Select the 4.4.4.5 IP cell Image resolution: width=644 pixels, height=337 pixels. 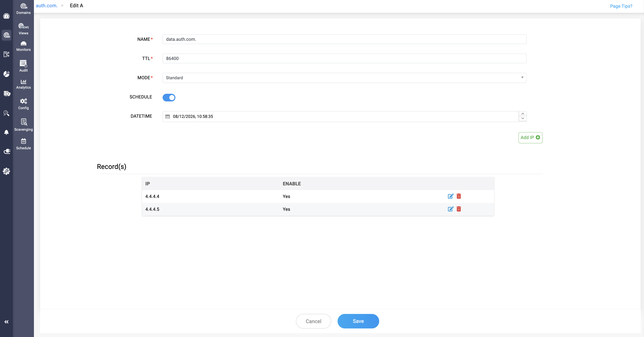click(152, 209)
